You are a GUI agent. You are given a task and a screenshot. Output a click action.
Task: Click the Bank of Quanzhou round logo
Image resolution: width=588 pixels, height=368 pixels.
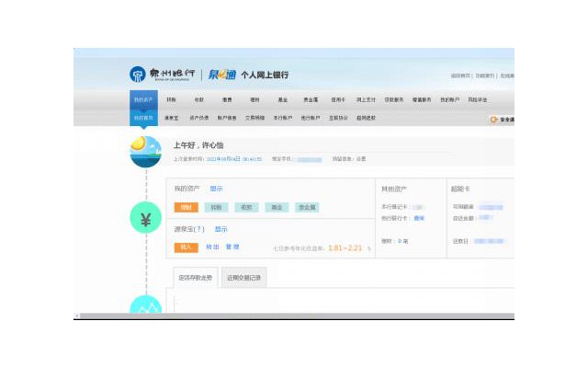pos(138,75)
